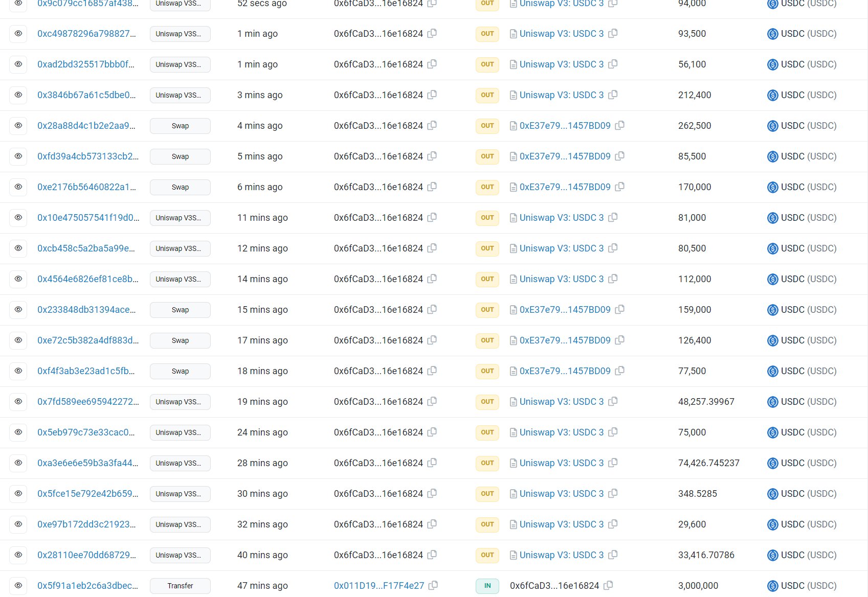Copy Uniswap V3: USDC 3 address in 29,600 row
This screenshot has width=868, height=597.
click(613, 524)
